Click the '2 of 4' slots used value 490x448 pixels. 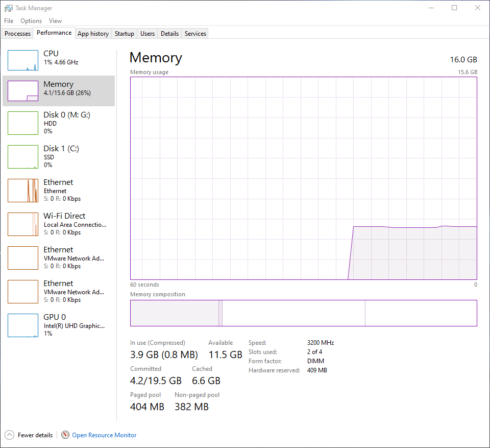(x=314, y=351)
